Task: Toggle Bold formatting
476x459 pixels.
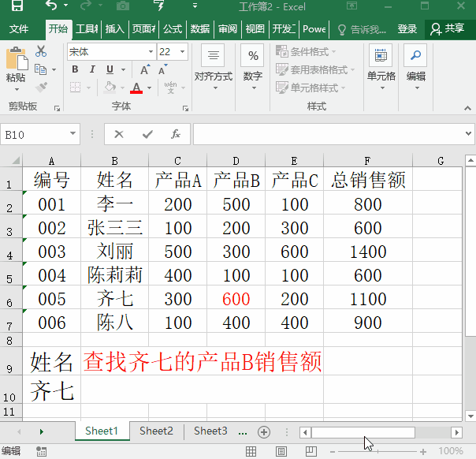Action: click(x=75, y=69)
